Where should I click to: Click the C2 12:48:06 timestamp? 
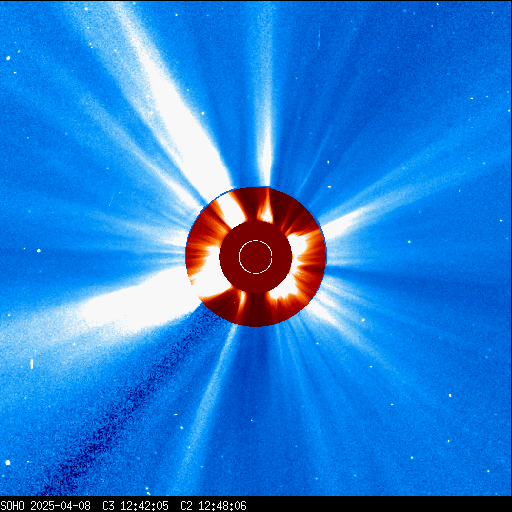tap(213, 506)
